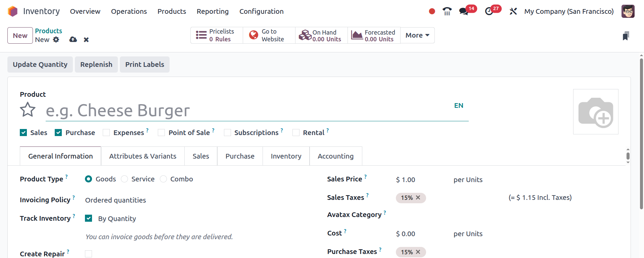This screenshot has width=644, height=258.
Task: Switch to the Attributes & Variants tab
Action: 143,156
